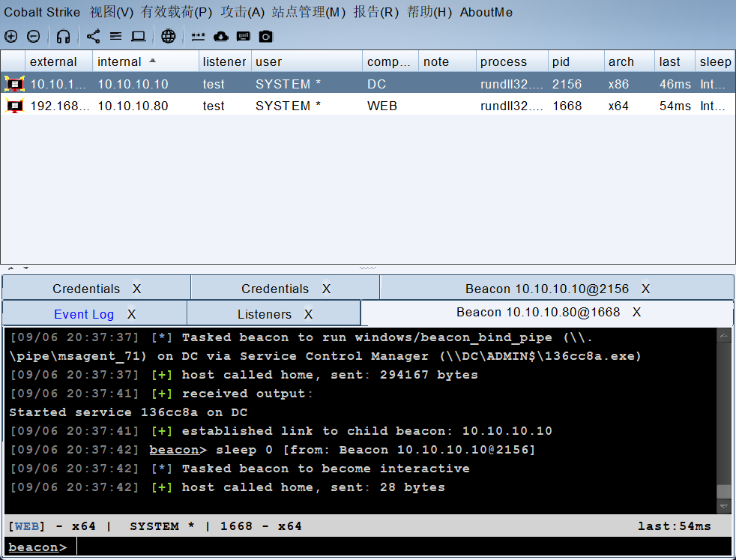
Task: Sort by the arch column header
Action: coord(629,61)
